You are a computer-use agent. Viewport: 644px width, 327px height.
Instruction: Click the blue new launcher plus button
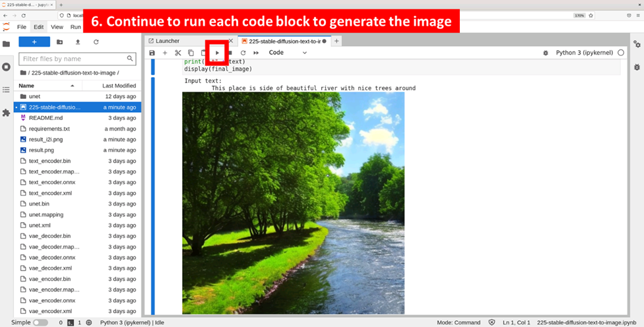[34, 42]
